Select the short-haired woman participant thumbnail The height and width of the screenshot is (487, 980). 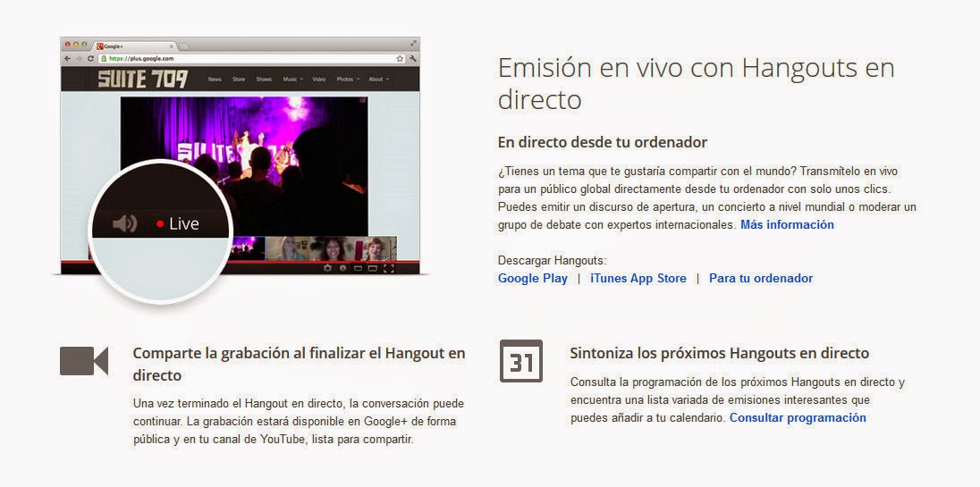pos(375,248)
